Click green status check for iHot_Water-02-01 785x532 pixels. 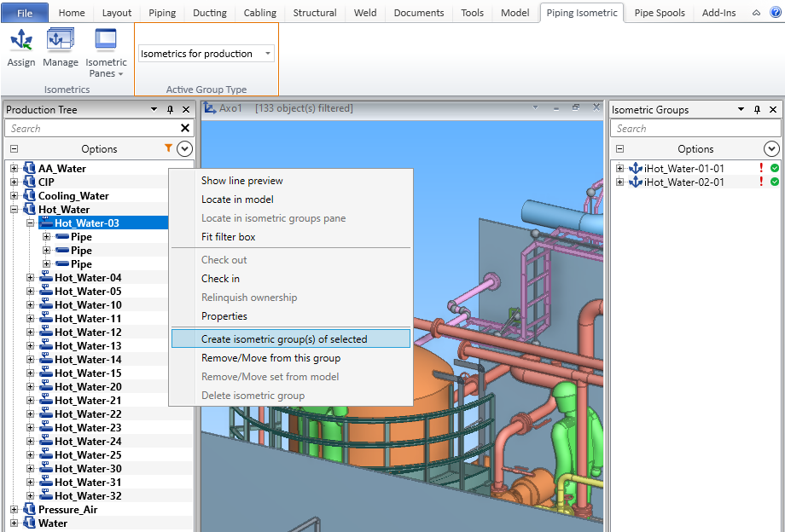click(774, 182)
